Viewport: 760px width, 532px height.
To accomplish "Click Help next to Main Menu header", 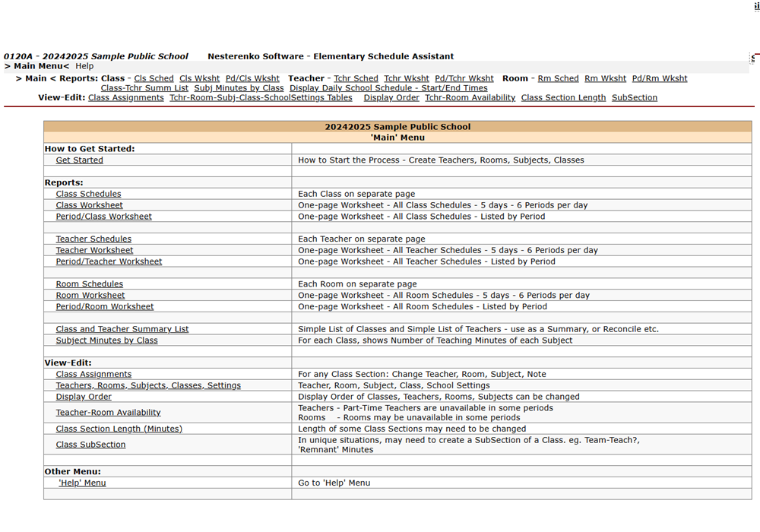I will 84,66.
